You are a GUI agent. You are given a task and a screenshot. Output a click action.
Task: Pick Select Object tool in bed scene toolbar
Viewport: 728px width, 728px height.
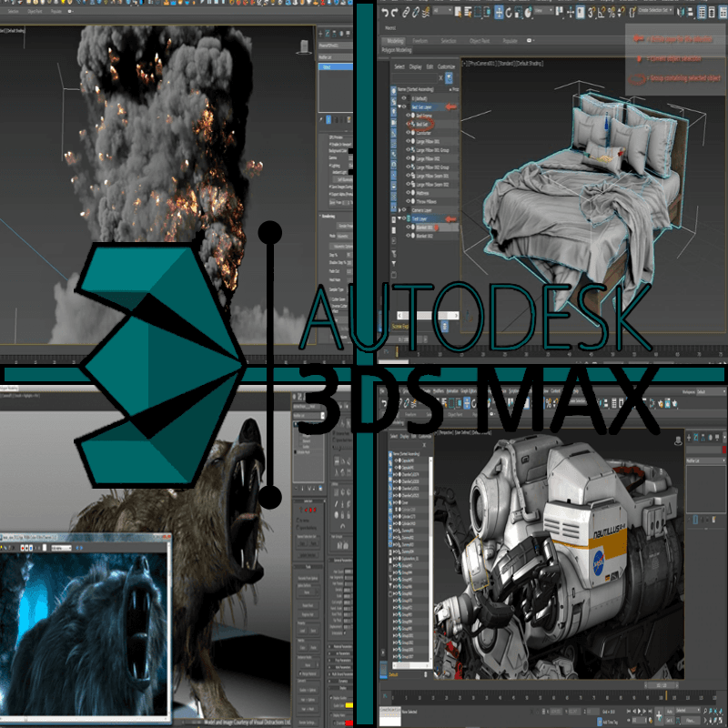click(x=458, y=13)
